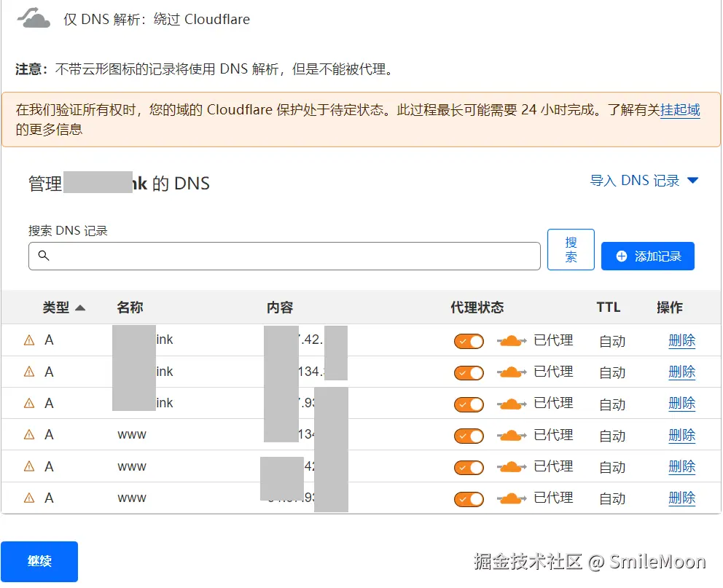Disable proxy for www 134 record
This screenshot has height=588, width=723.
point(469,436)
